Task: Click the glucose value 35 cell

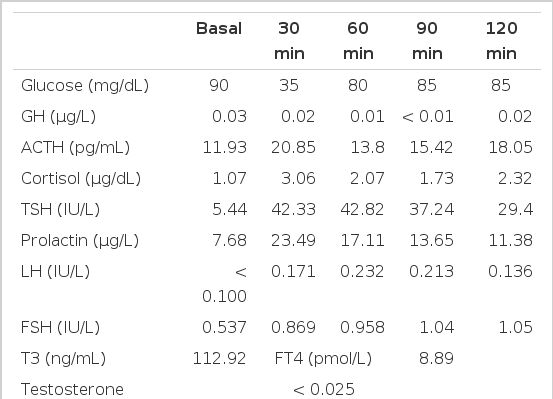Action: pos(289,85)
